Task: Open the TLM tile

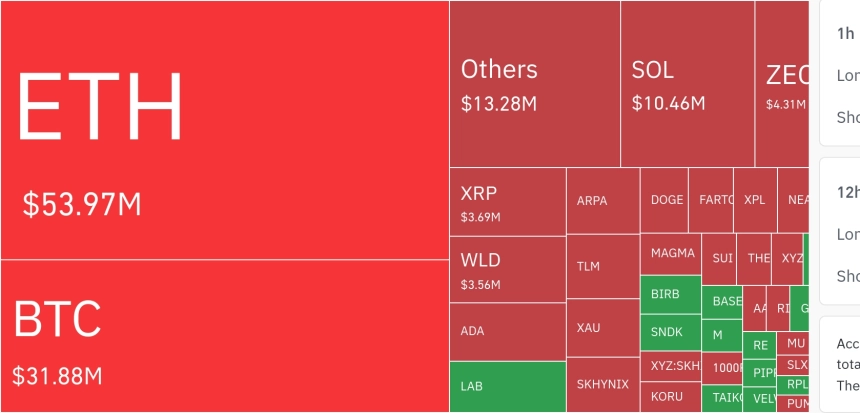Action: [x=603, y=267]
